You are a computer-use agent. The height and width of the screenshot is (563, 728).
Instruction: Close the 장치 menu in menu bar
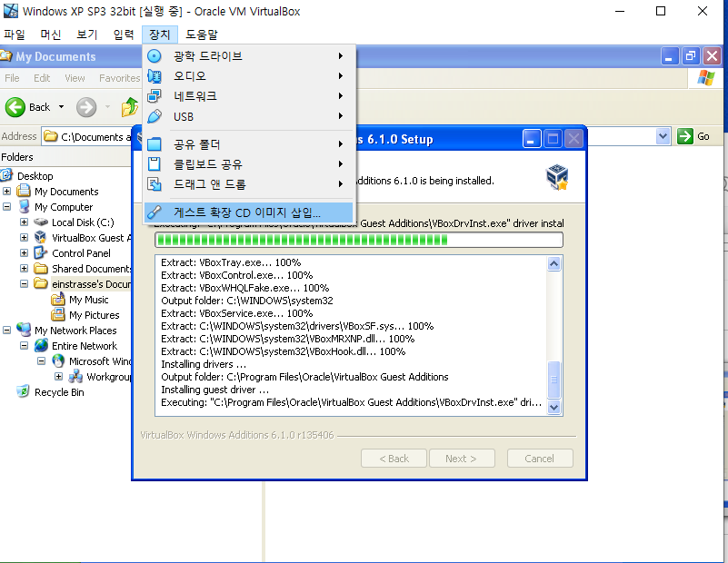tap(160, 35)
